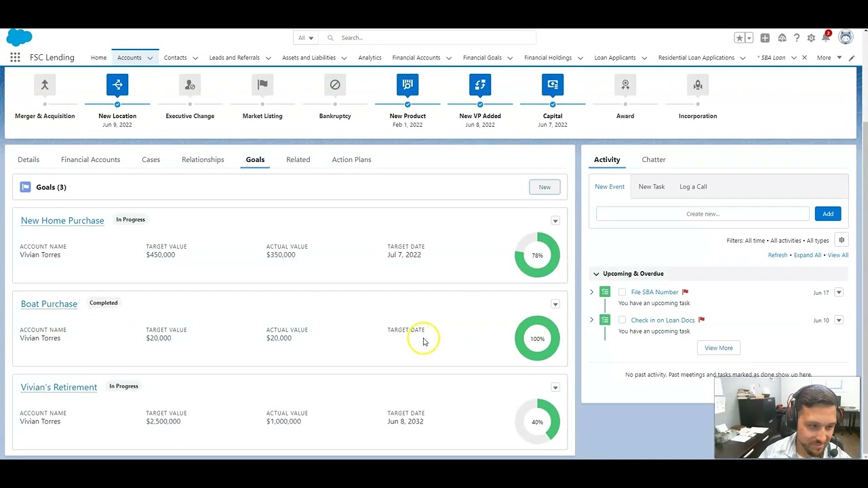Open the Notifications bell
868x488 pixels.
826,37
